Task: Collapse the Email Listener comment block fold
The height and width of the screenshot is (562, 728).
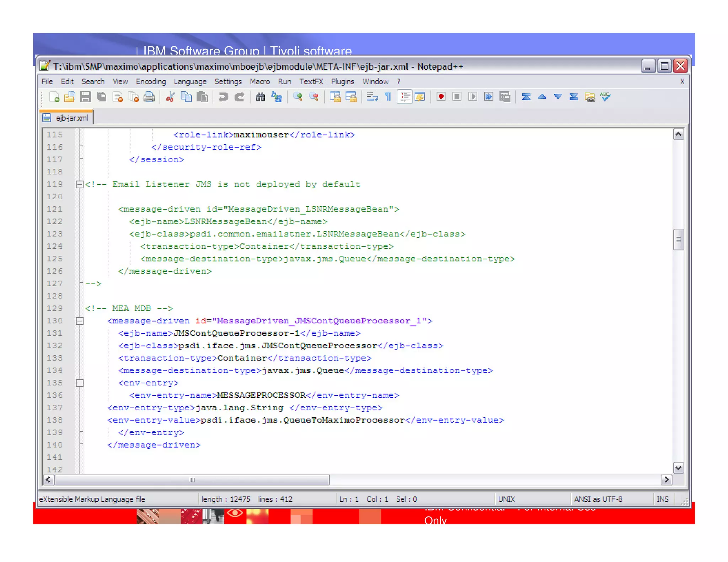Action: coord(80,184)
